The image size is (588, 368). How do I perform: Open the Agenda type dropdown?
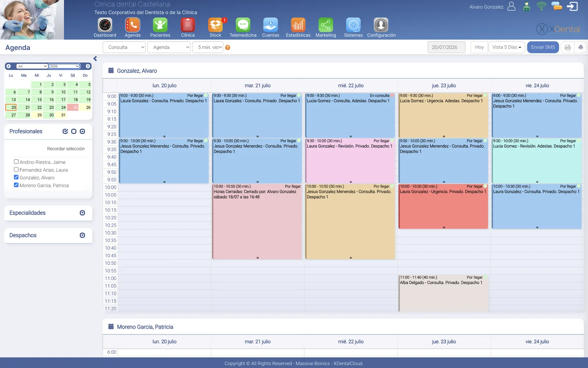(169, 47)
